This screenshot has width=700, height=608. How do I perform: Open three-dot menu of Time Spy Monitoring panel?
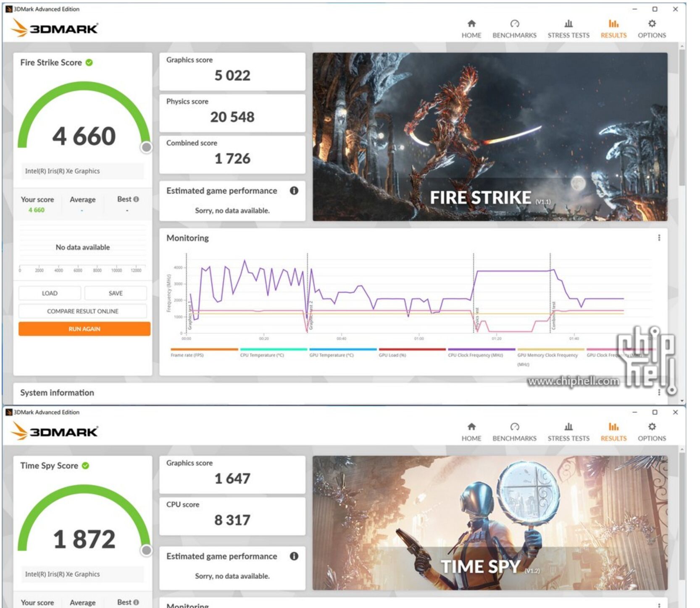(659, 605)
